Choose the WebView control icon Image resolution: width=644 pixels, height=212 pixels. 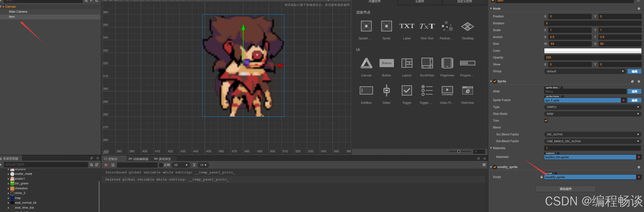pos(467,91)
